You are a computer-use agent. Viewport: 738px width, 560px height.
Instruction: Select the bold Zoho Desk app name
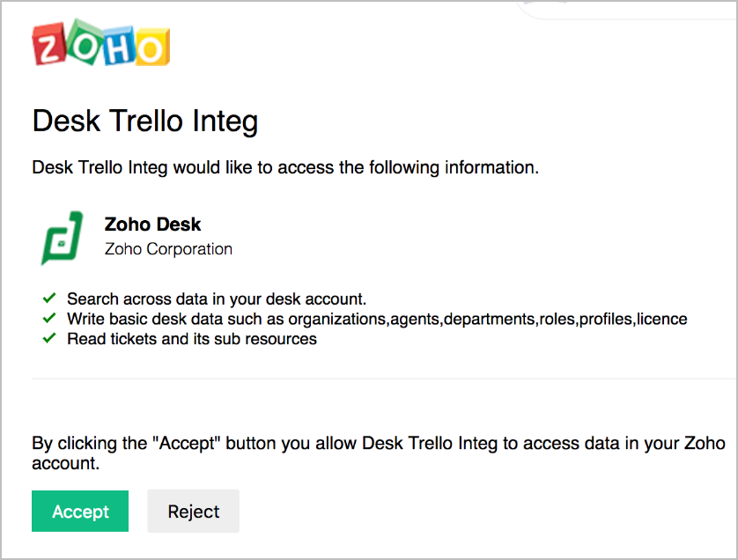pos(152,225)
